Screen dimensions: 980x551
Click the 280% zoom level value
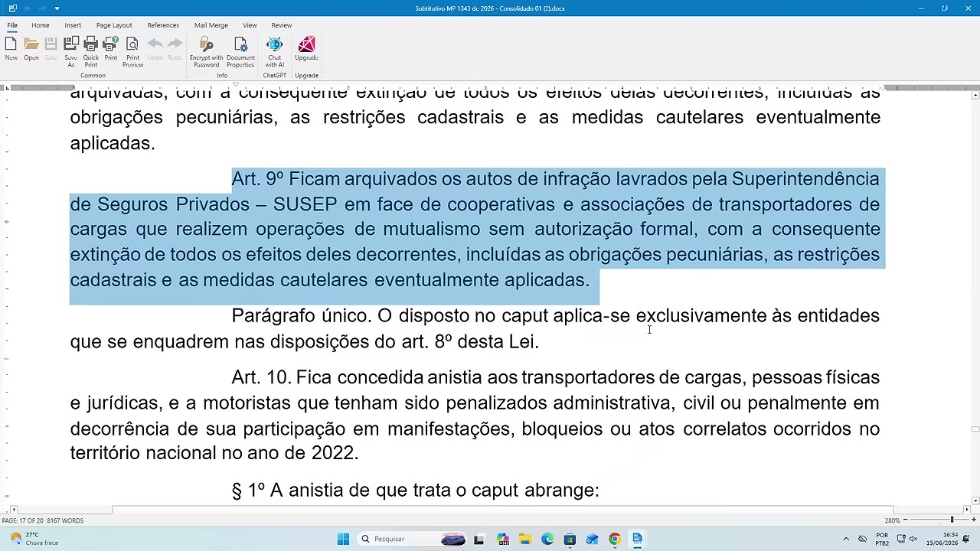[x=892, y=520]
